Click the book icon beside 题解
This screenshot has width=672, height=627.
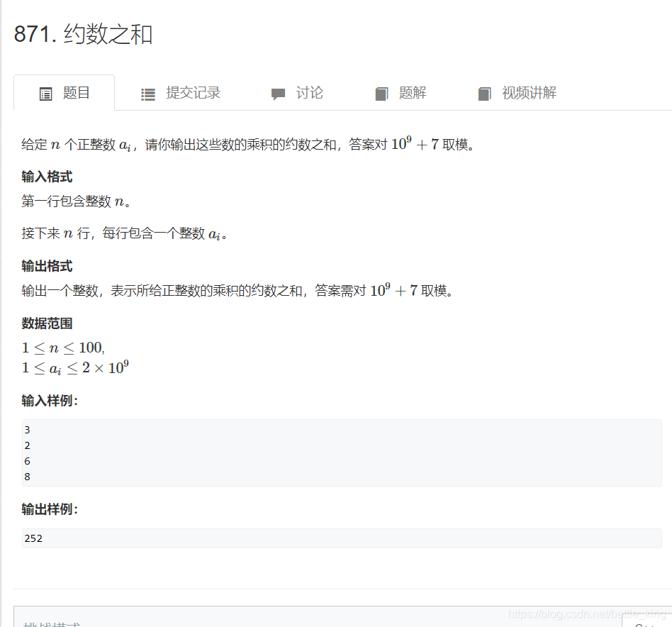click(x=381, y=94)
